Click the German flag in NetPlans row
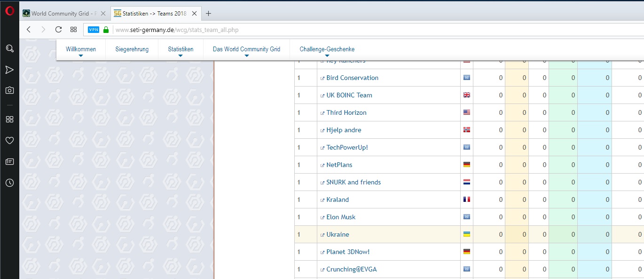Image resolution: width=644 pixels, height=279 pixels. (x=467, y=165)
